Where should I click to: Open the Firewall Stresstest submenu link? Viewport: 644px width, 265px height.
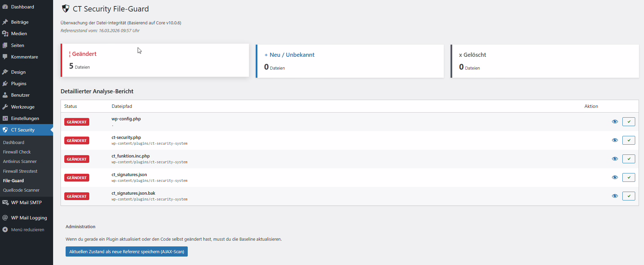pos(20,171)
